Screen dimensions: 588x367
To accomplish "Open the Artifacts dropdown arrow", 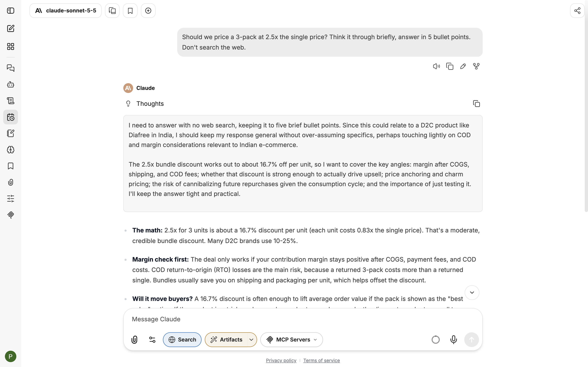I will click(252, 339).
